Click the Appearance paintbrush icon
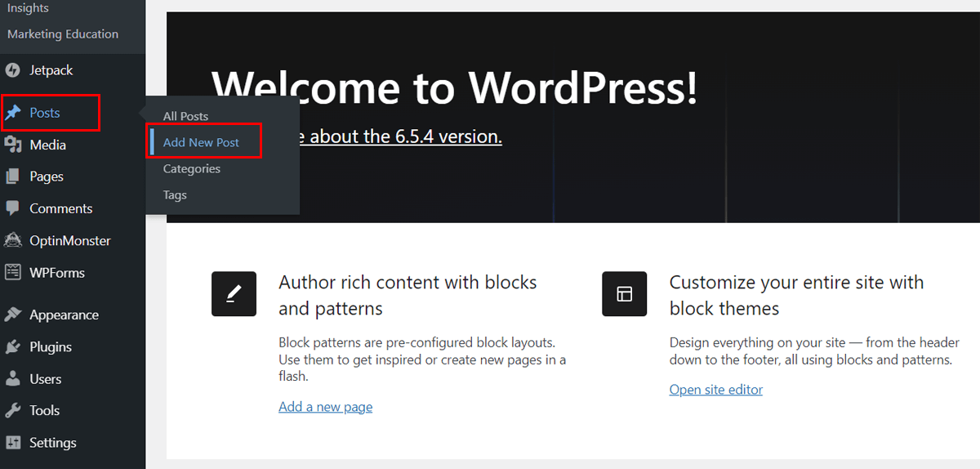The image size is (980, 469). coord(12,315)
